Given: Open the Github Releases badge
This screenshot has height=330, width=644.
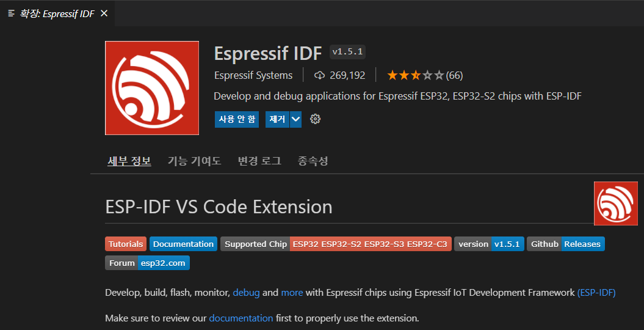Looking at the screenshot, I should (566, 244).
